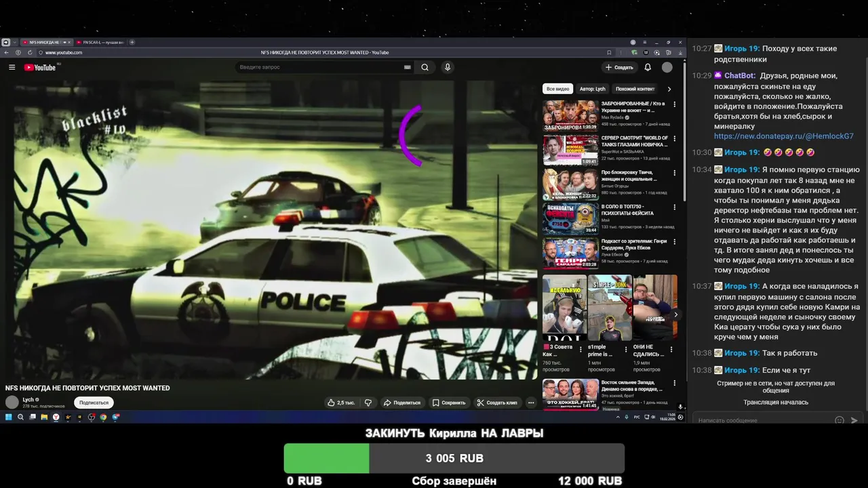Open options for s1mple prime short
Screen dimensions: 868x488
click(626, 350)
